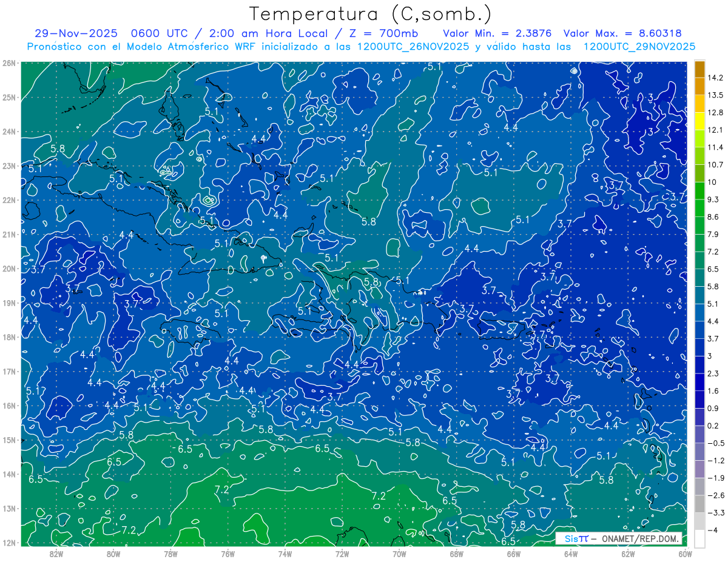Click the -4 value on color scale
This screenshot has width=728, height=562.
point(712,530)
